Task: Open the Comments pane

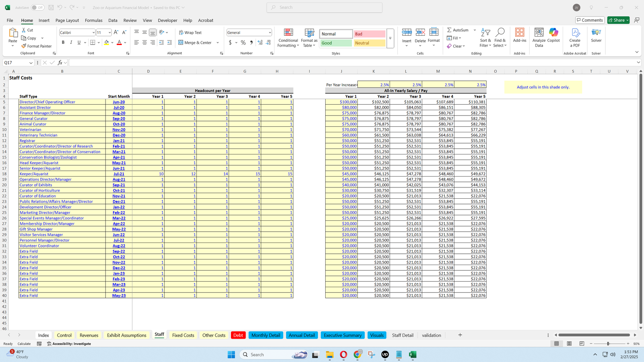Action: click(x=590, y=20)
